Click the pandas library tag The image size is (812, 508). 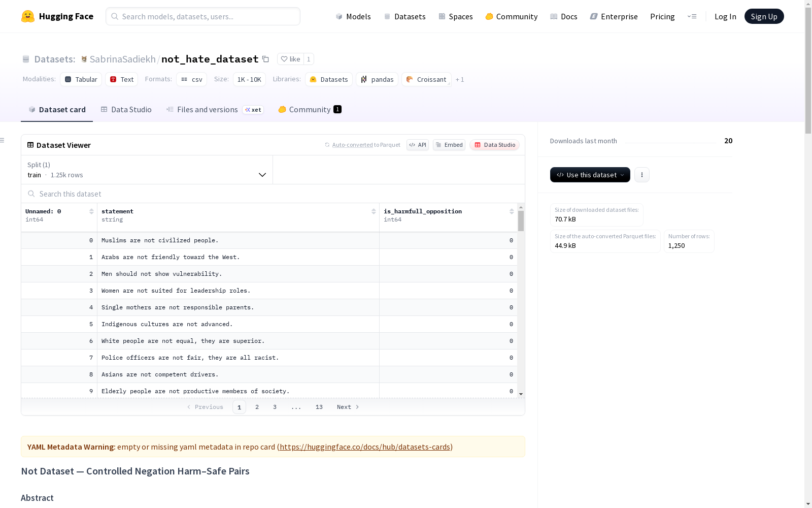[377, 79]
